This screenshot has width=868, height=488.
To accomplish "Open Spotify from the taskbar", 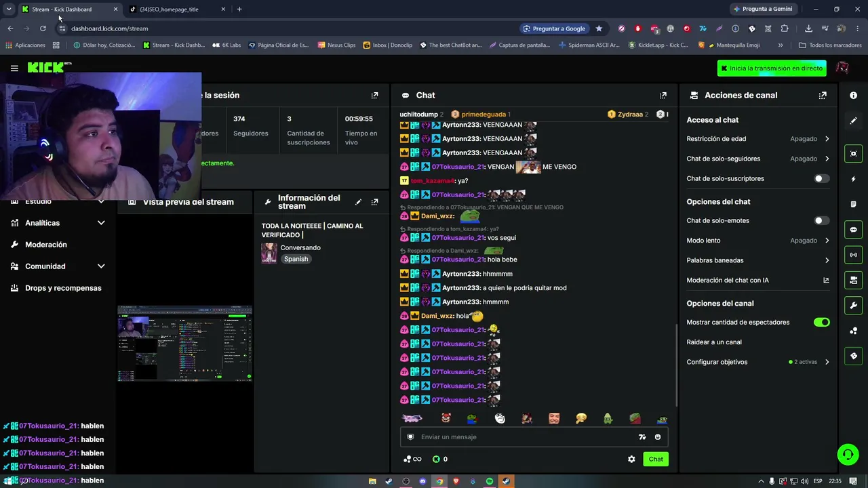I will [x=490, y=481].
